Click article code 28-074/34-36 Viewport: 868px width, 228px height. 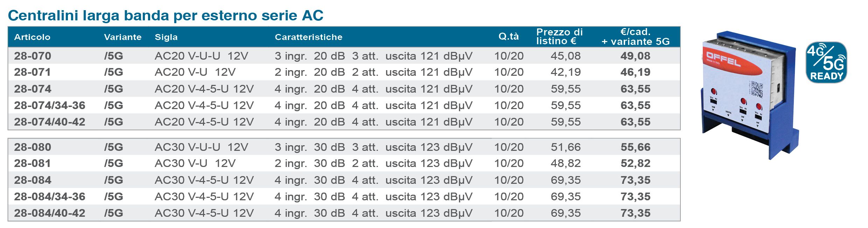click(x=50, y=105)
